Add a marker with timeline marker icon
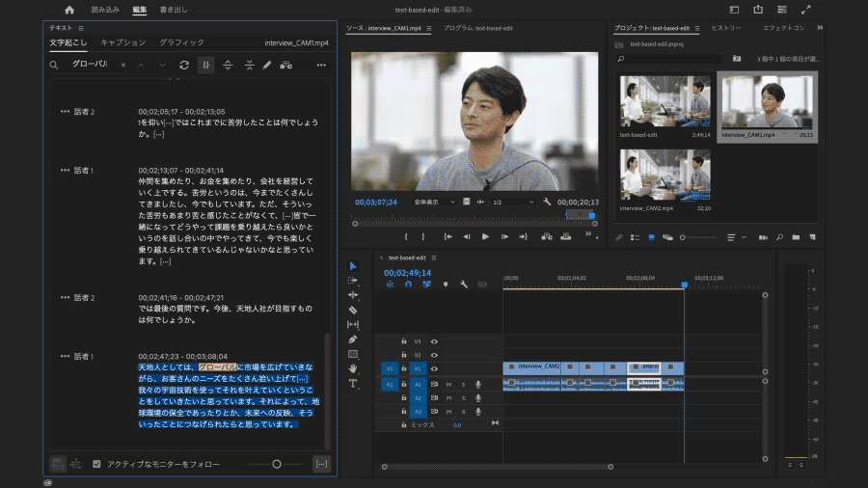868x488 pixels. tap(446, 285)
